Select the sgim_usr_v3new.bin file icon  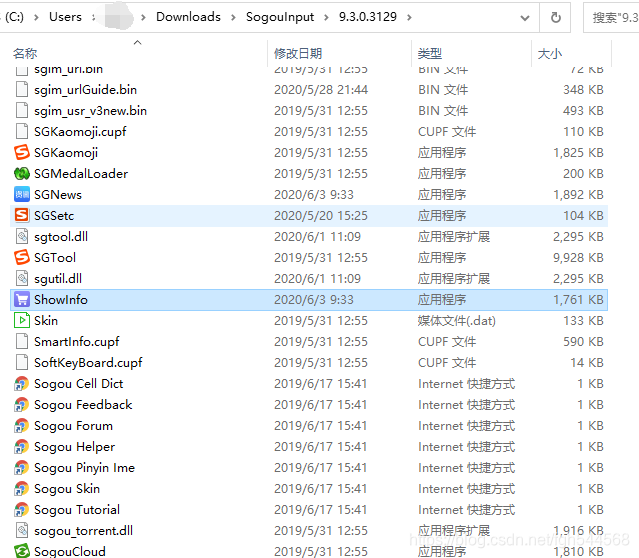point(22,110)
